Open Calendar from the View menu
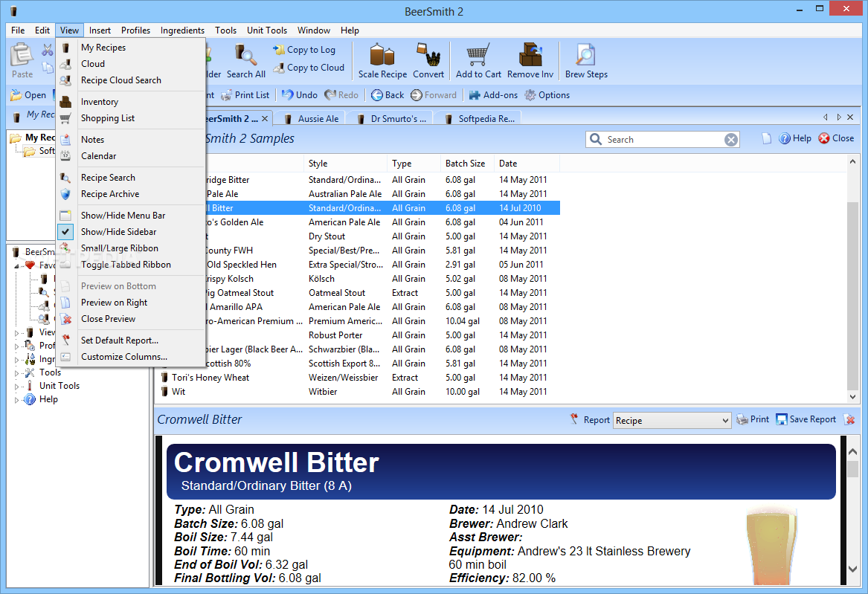This screenshot has height=594, width=868. [x=131, y=156]
